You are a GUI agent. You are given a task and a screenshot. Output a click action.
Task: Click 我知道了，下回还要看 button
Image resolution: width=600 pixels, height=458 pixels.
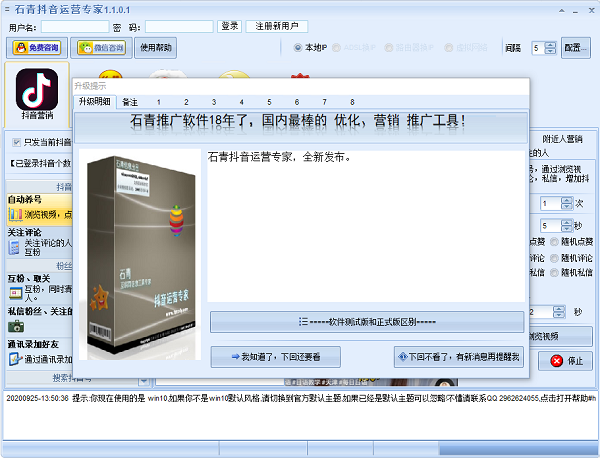(276, 357)
